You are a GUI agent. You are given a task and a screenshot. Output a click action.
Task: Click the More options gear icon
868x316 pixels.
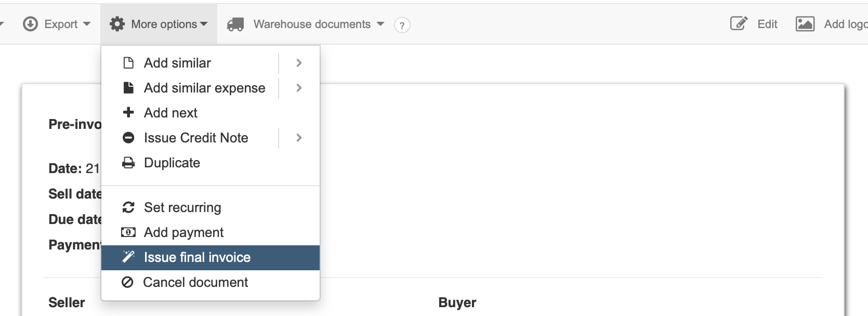tap(117, 23)
